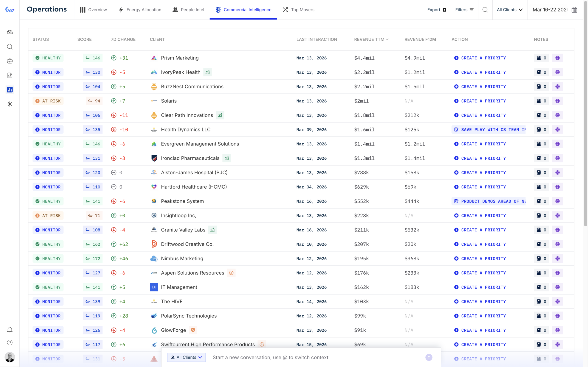Image resolution: width=588 pixels, height=367 pixels.
Task: Open notifications via the bell icon
Action: (x=10, y=330)
